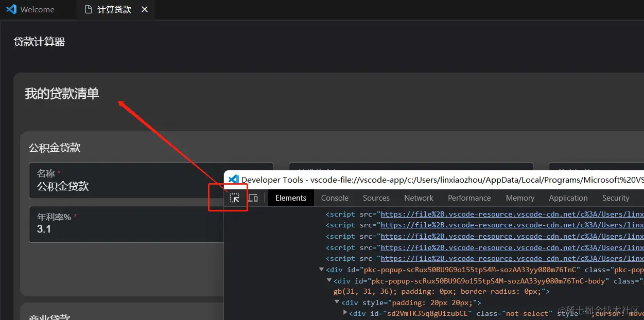Open the third script src link

click(x=512, y=236)
